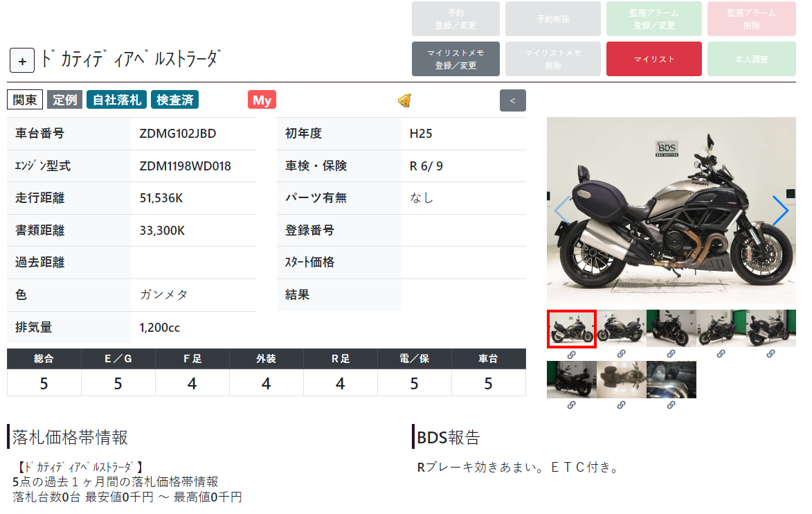This screenshot has width=812, height=514.
Task: Click the red My badge
Action: tap(262, 100)
